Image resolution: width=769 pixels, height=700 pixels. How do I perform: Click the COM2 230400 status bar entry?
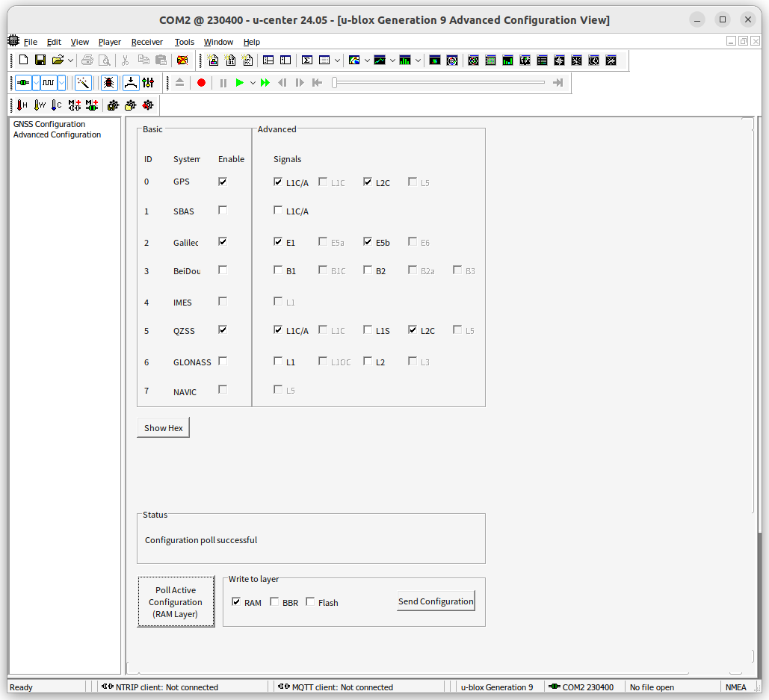click(x=581, y=687)
